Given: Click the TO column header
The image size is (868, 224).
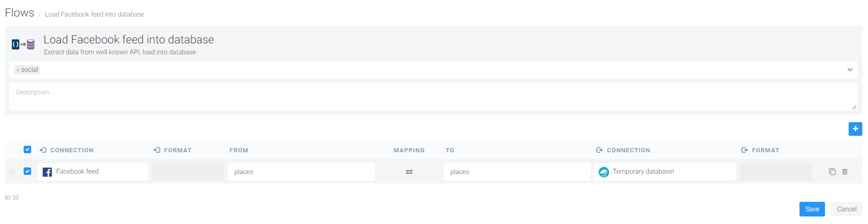Looking at the screenshot, I should (450, 150).
